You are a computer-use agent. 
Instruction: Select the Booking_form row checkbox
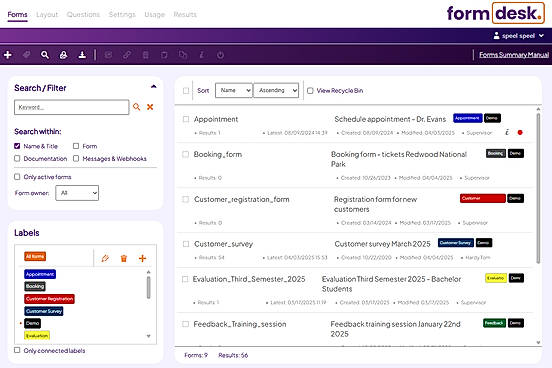coord(185,154)
